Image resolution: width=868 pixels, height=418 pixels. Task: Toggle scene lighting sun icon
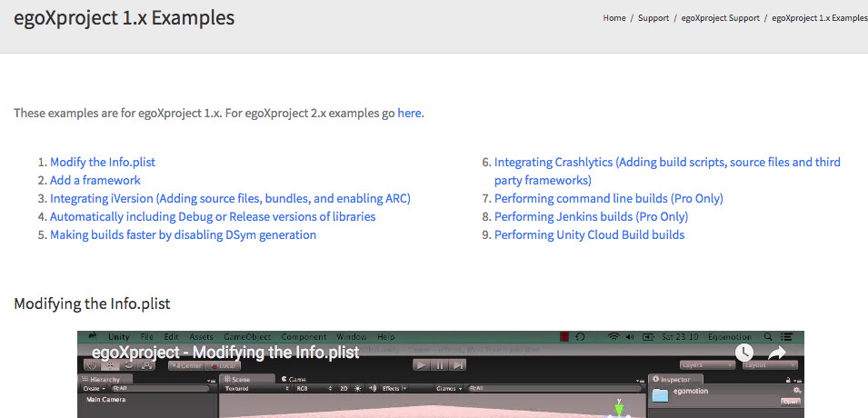click(357, 389)
